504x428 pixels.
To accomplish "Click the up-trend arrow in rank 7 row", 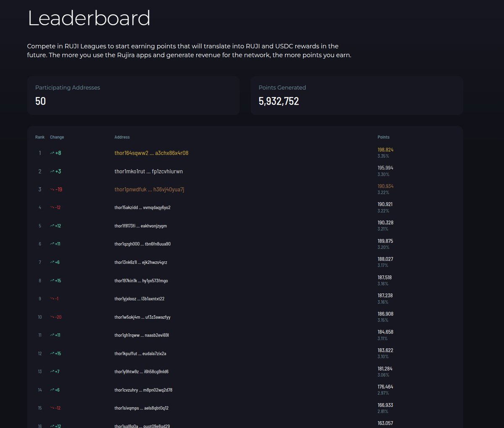I will (x=52, y=263).
